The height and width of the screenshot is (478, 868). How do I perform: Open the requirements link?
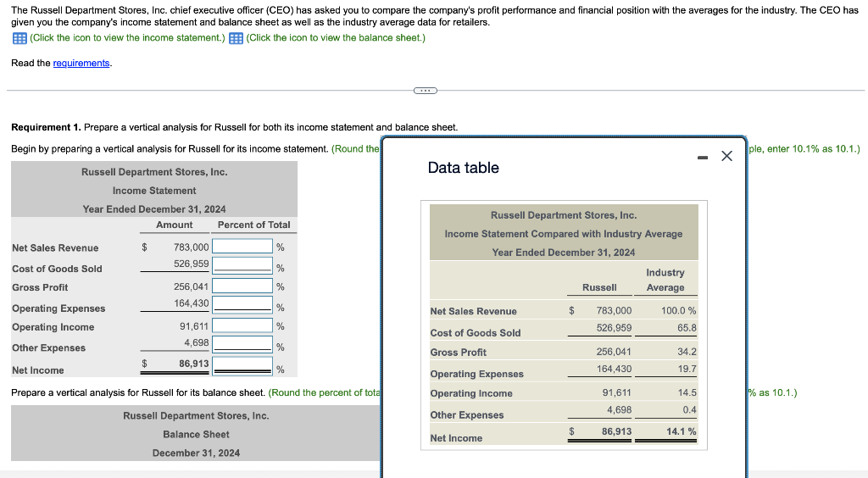pyautogui.click(x=81, y=63)
